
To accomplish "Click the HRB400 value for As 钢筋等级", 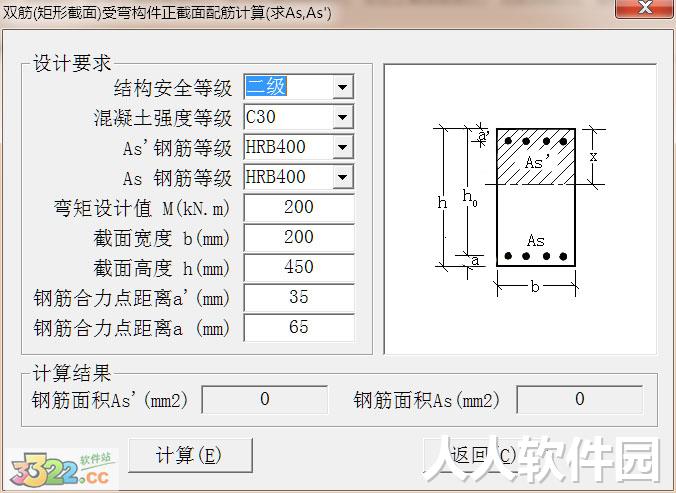I will (275, 177).
